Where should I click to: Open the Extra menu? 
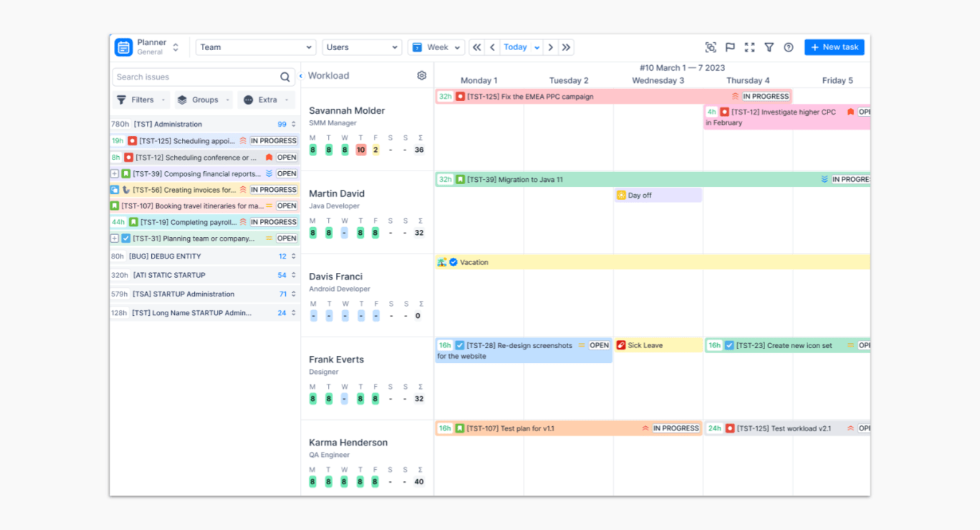pyautogui.click(x=266, y=100)
